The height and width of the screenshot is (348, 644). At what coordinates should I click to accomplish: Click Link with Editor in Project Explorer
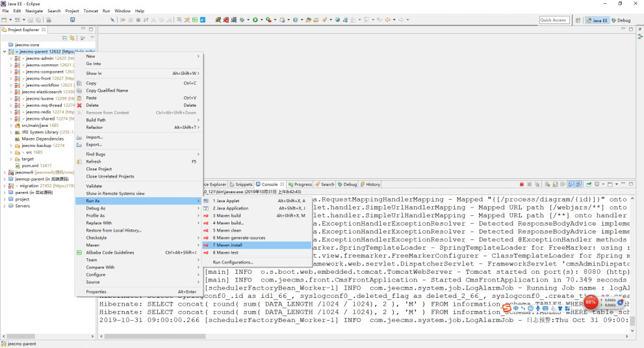[72, 38]
